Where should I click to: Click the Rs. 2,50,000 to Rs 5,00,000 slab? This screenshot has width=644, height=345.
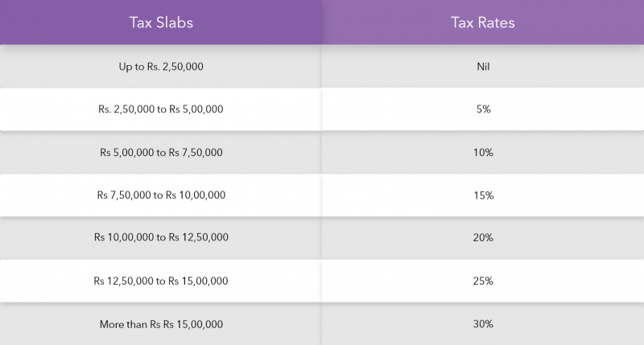(161, 109)
